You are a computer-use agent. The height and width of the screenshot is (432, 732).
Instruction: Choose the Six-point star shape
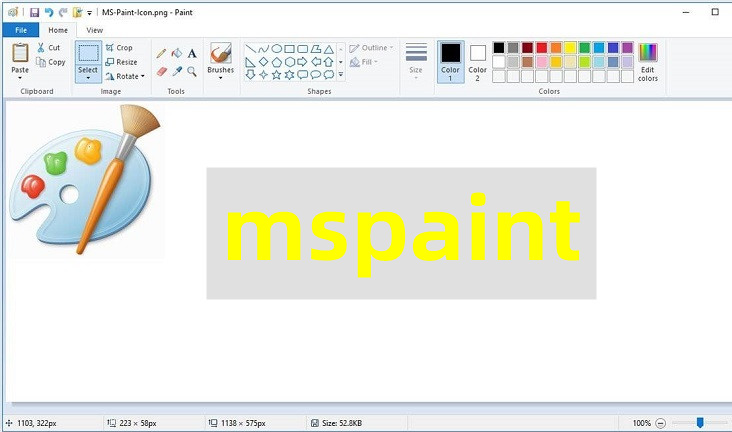(289, 75)
